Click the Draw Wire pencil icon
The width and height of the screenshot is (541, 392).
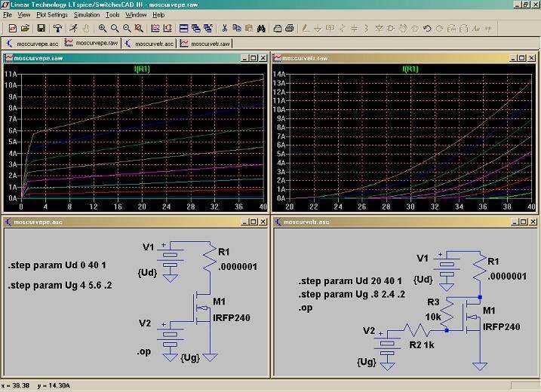(306, 29)
